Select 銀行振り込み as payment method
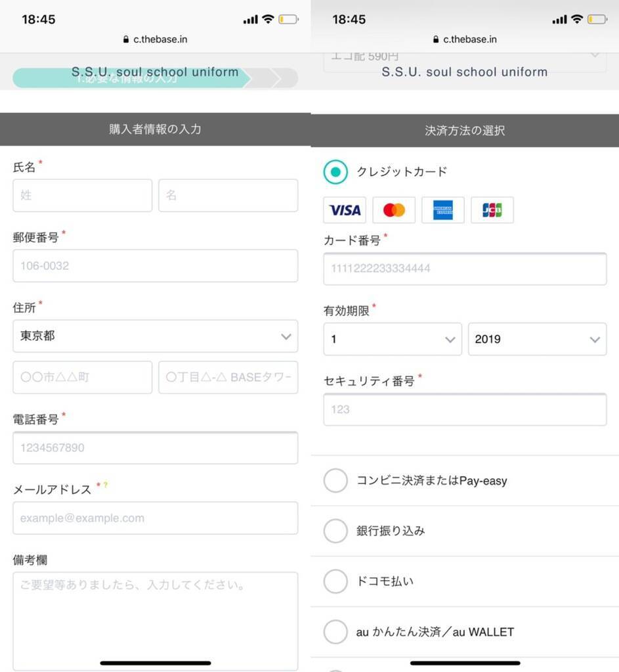 (x=335, y=531)
